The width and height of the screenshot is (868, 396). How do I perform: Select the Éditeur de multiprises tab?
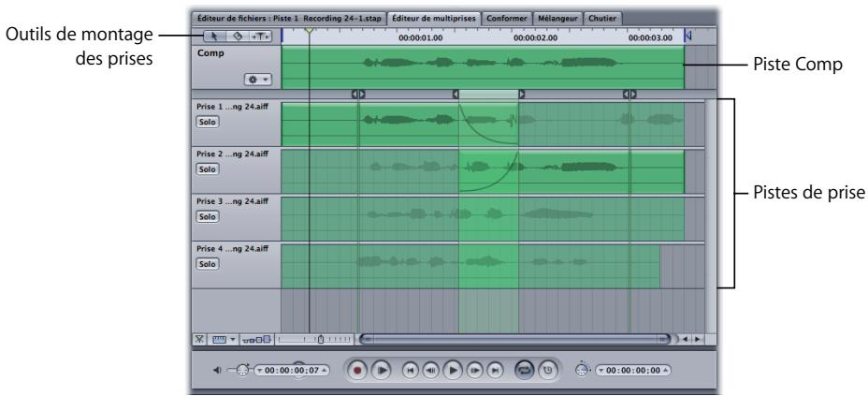pos(433,19)
